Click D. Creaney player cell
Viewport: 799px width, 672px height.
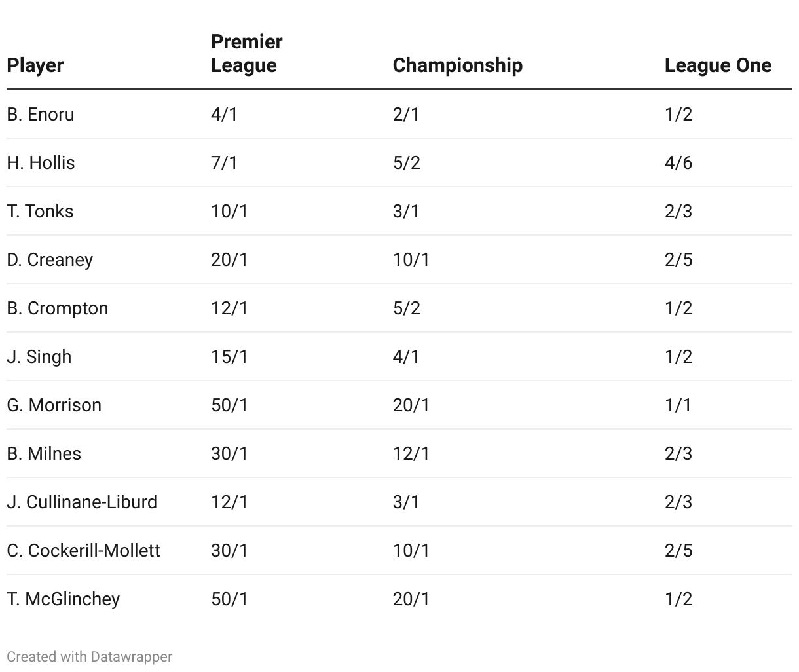(x=50, y=260)
